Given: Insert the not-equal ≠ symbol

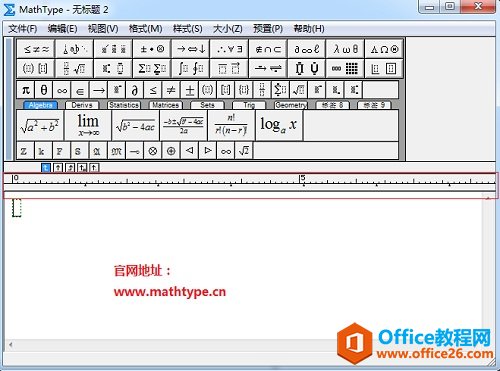Looking at the screenshot, I should (171, 90).
